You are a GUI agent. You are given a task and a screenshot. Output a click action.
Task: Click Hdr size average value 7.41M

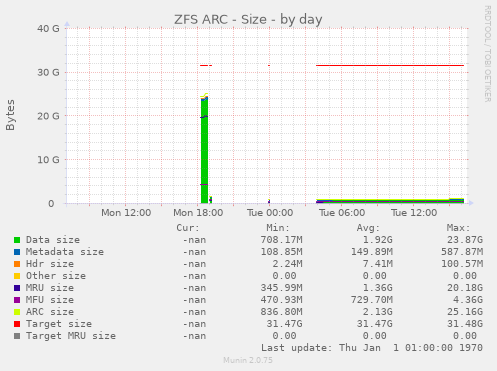click(x=377, y=264)
